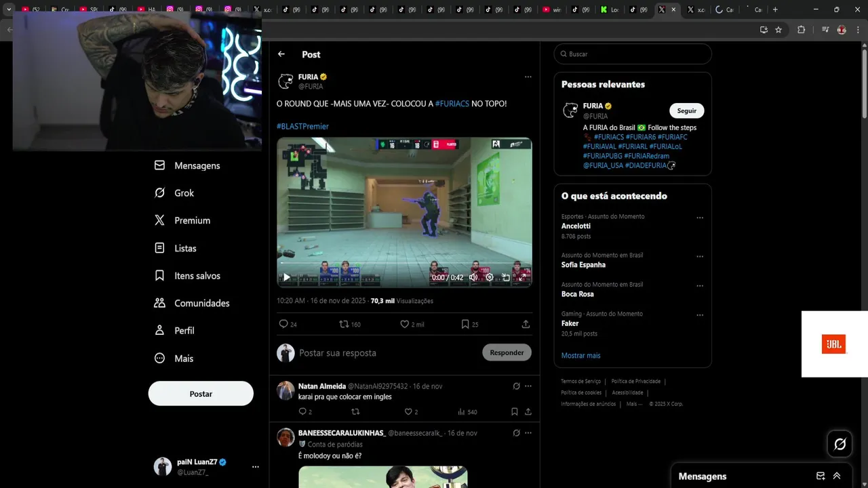Open the browser extensions menu
Image resolution: width=868 pixels, height=488 pixels.
tap(801, 30)
